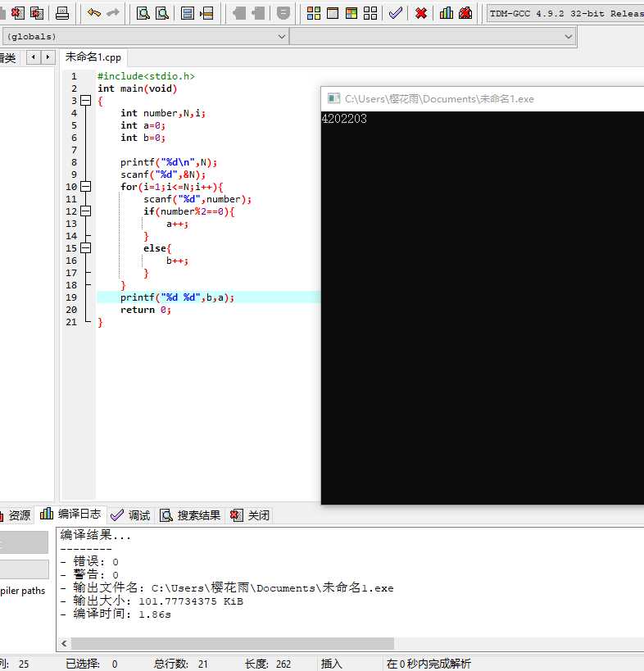Open profile analysis bar-chart icon
Screen dimensions: 644x671
[447, 13]
